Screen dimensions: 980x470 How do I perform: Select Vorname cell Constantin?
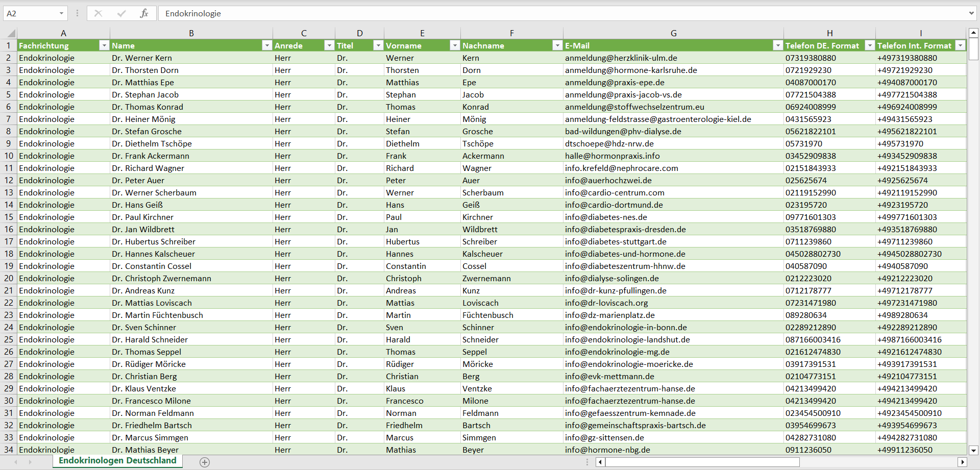[x=422, y=266]
